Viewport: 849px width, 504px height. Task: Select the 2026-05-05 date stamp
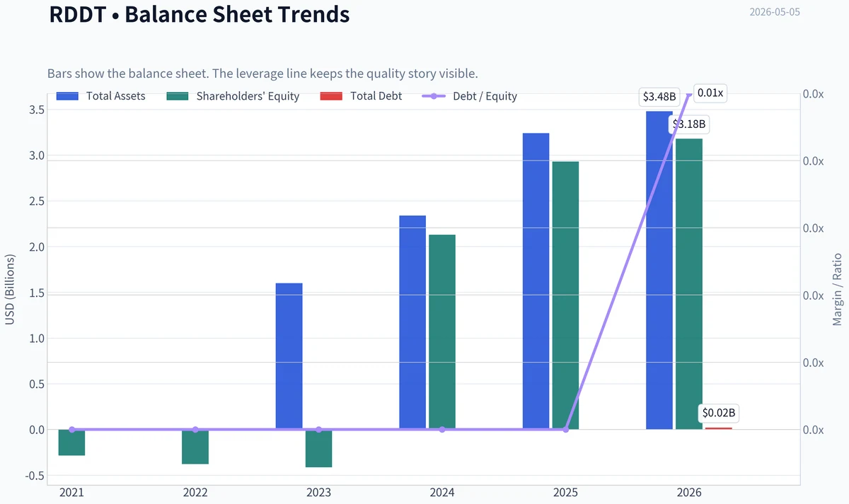coord(775,12)
